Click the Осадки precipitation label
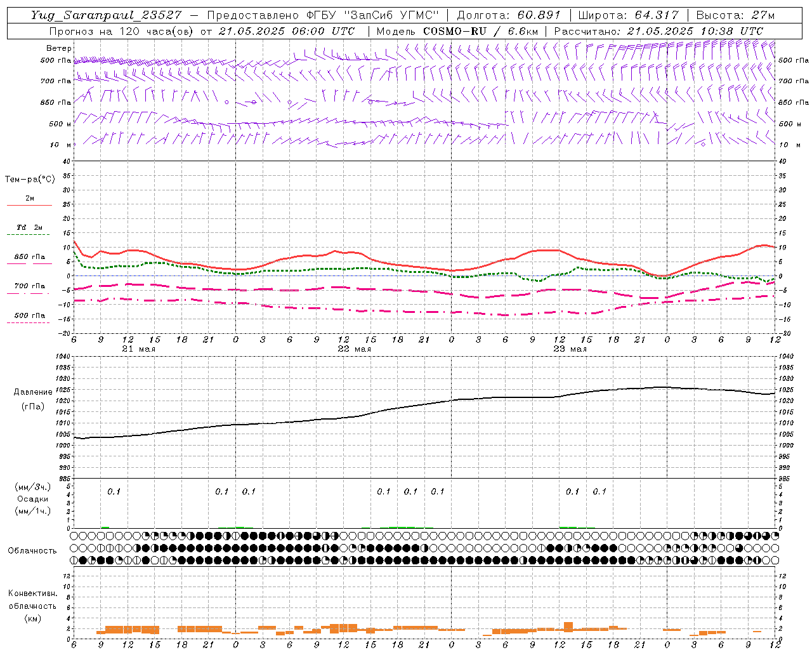 point(33,499)
